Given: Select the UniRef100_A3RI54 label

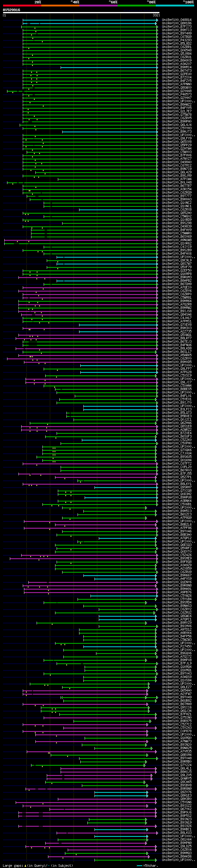Looking at the screenshot, I should point(176,189).
